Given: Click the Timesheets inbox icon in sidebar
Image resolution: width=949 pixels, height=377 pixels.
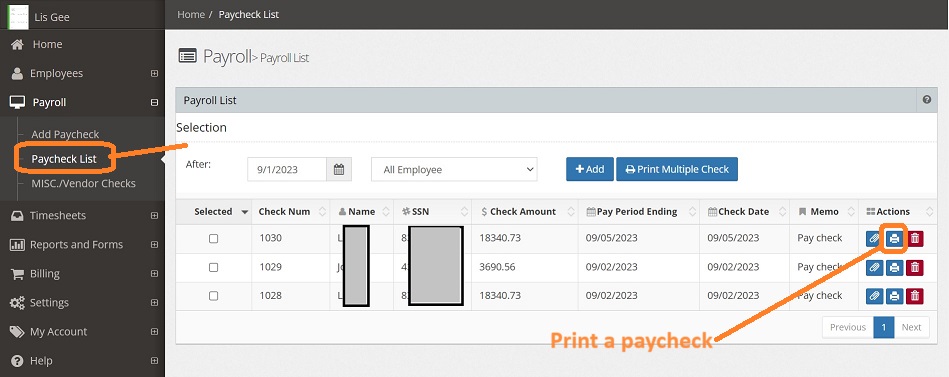Looking at the screenshot, I should 17,215.
